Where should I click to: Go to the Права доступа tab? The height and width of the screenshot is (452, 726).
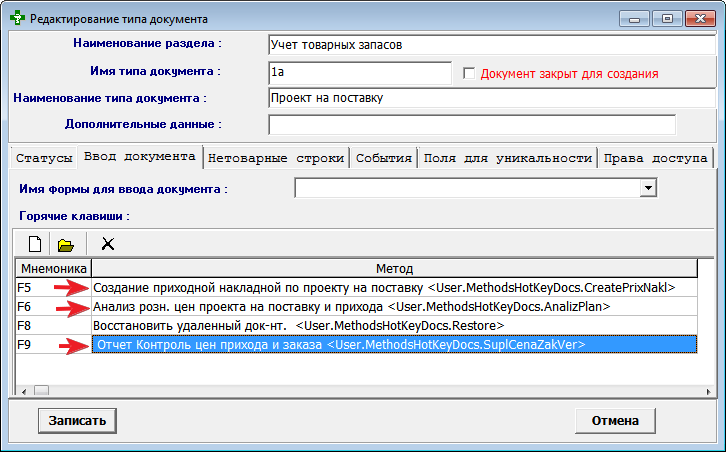coord(655,158)
